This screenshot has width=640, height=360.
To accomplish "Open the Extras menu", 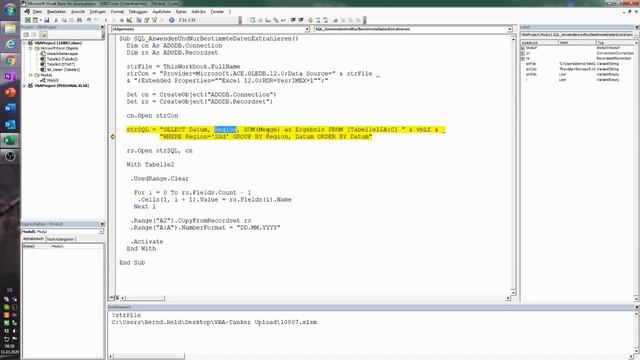I will tap(181, 12).
